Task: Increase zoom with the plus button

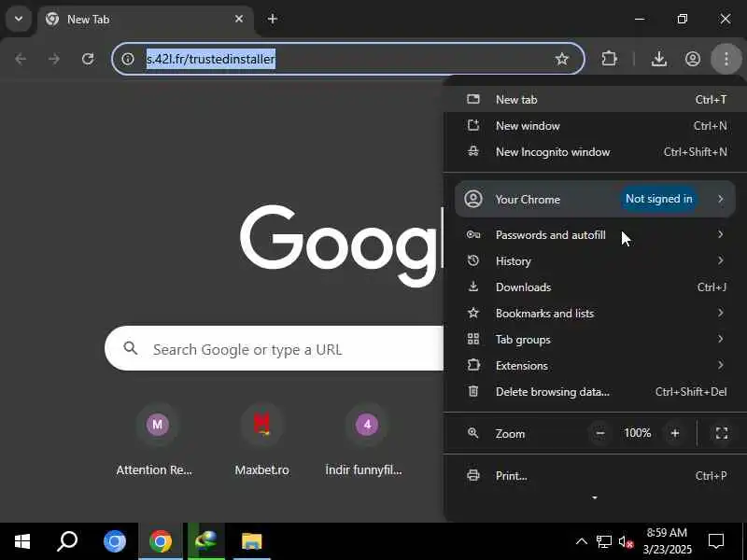Action: coord(674,433)
